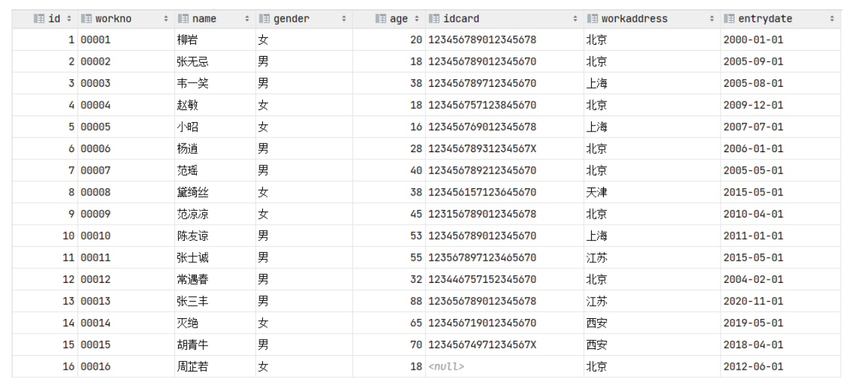This screenshot has width=868, height=389.
Task: Click the column icon beside the name header
Action: tap(183, 19)
